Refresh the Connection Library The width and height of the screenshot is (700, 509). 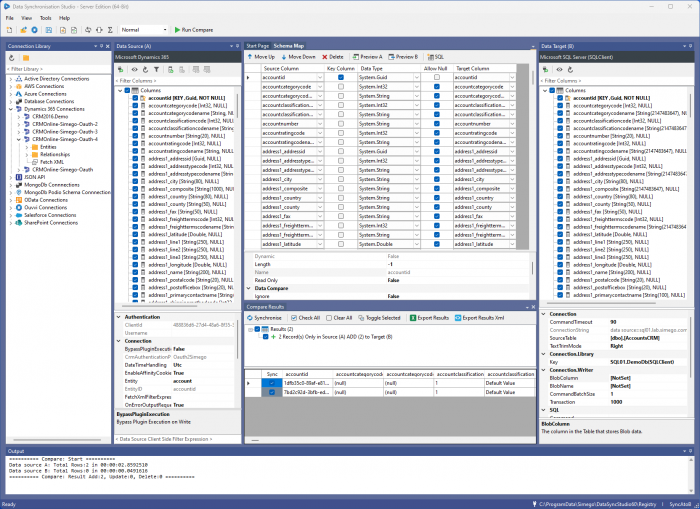[12, 58]
